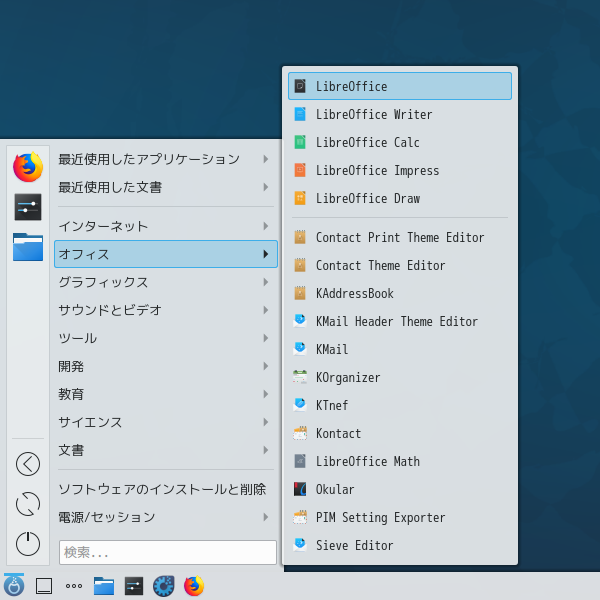Open Kontact entry
This screenshot has height=600, width=600.
pyautogui.click(x=400, y=433)
